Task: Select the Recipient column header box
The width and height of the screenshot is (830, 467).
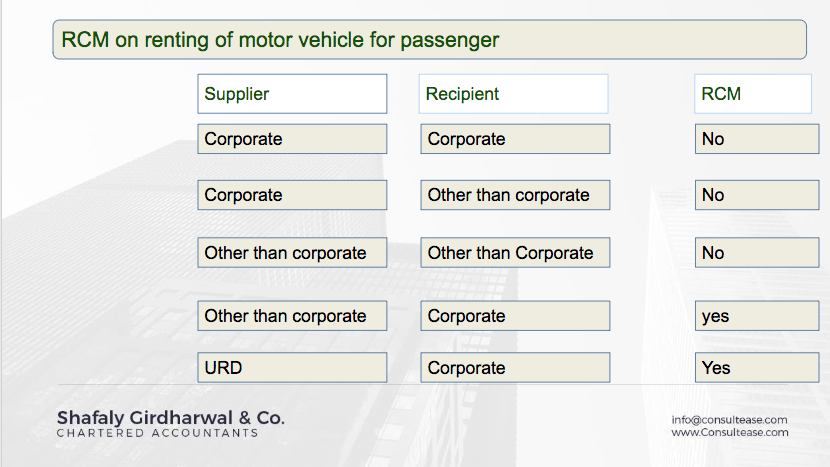Action: (513, 94)
